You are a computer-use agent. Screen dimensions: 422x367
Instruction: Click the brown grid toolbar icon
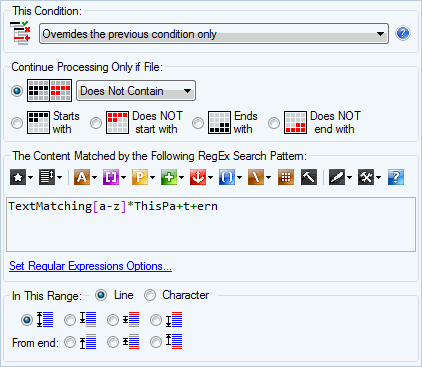pyautogui.click(x=286, y=177)
